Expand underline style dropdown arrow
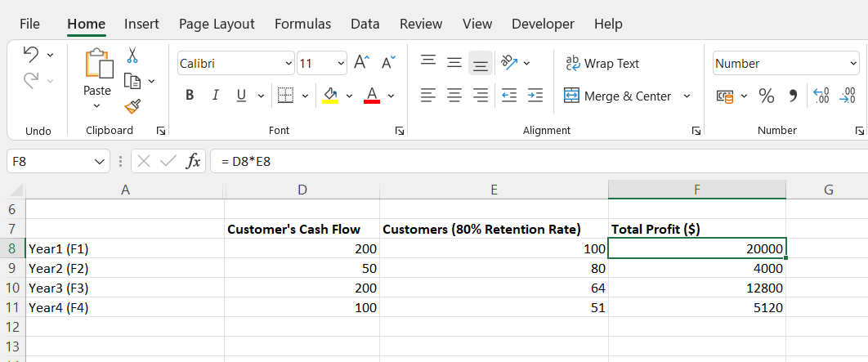The width and height of the screenshot is (868, 362). coord(261,96)
